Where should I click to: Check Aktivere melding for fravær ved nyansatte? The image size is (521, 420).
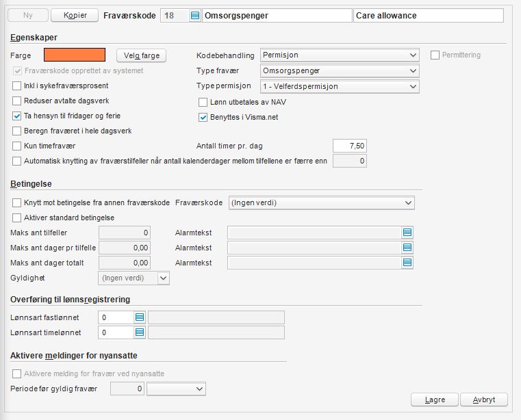16,374
